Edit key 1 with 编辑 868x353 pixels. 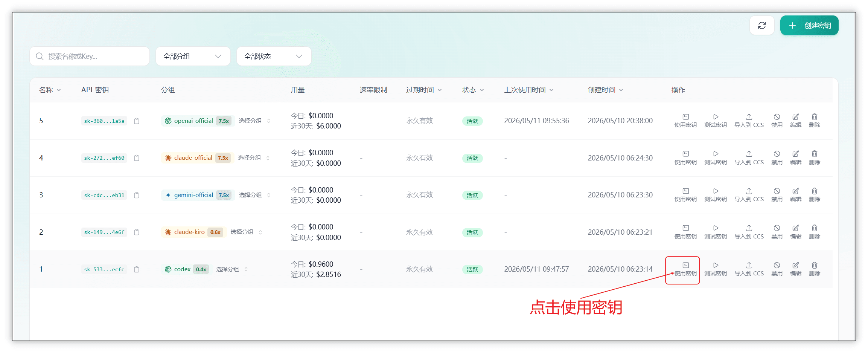click(x=796, y=269)
